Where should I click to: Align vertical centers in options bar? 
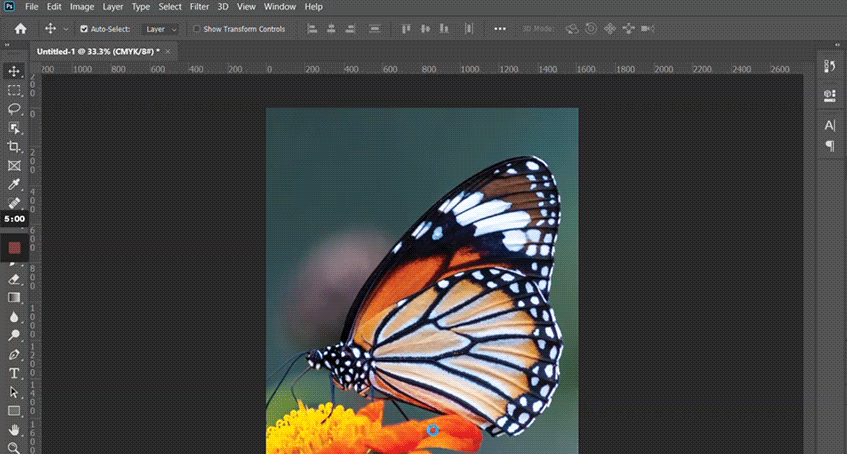coord(425,29)
